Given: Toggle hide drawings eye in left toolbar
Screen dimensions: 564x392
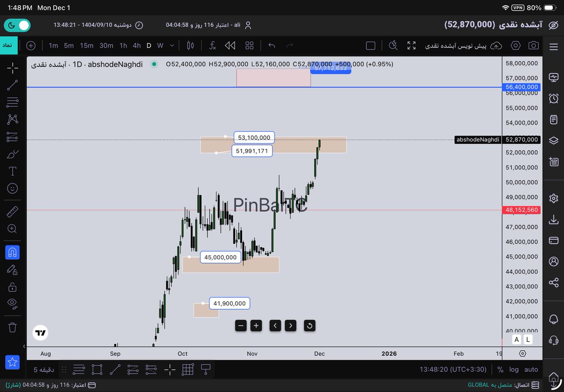Looking at the screenshot, I should [x=13, y=304].
